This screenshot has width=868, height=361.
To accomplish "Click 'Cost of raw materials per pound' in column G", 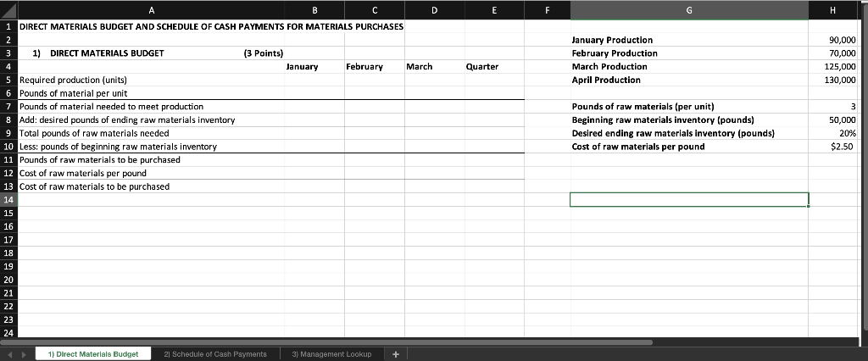I will click(x=638, y=147).
